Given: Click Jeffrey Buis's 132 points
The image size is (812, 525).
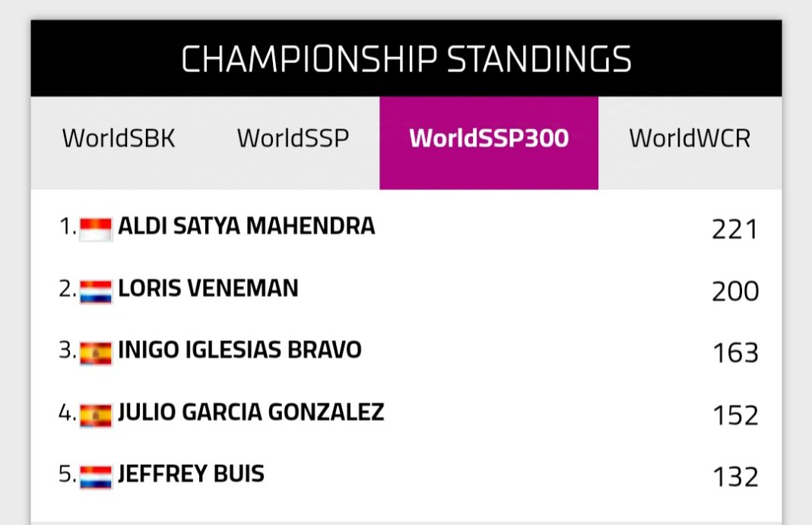Looking at the screenshot, I should tap(734, 478).
